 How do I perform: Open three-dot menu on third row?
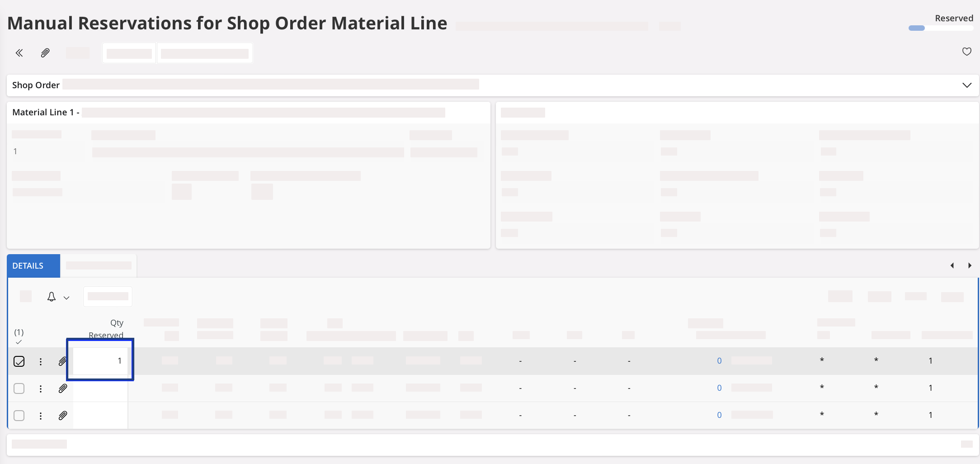(x=41, y=416)
